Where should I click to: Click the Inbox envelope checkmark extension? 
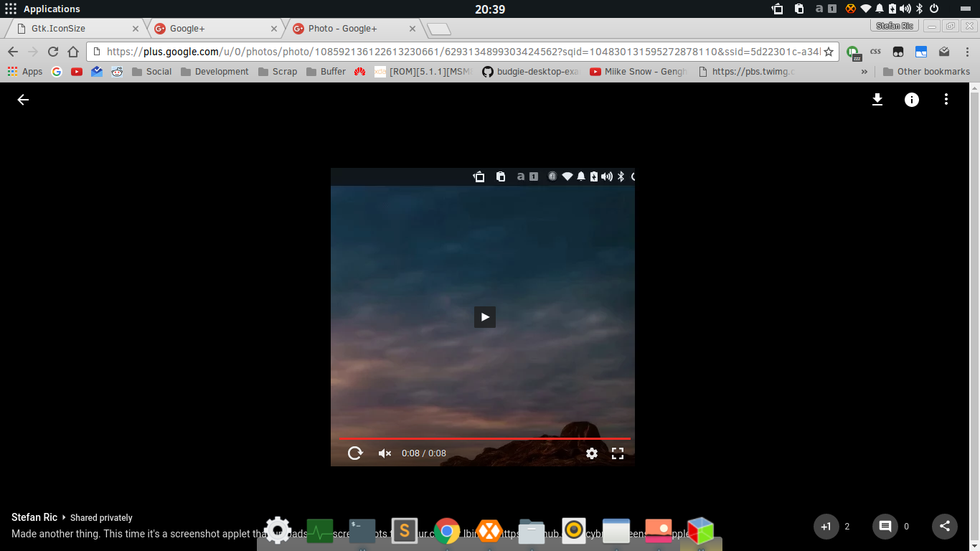(x=944, y=52)
